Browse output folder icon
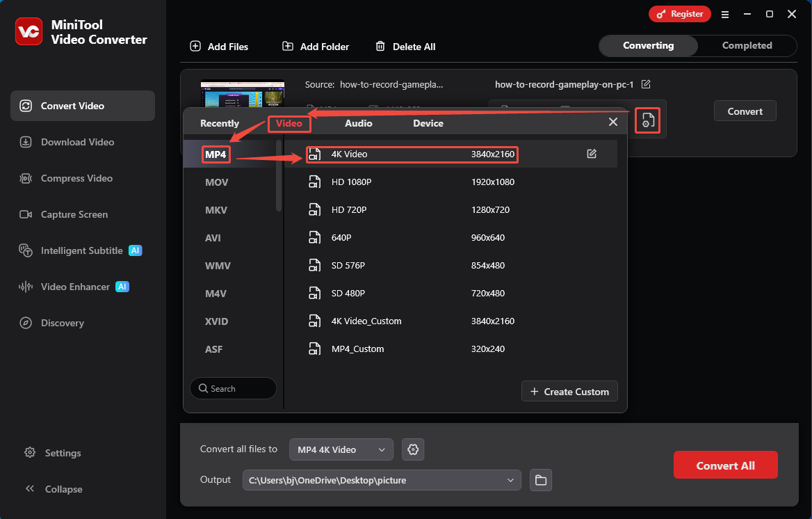The height and width of the screenshot is (519, 812). (541, 480)
